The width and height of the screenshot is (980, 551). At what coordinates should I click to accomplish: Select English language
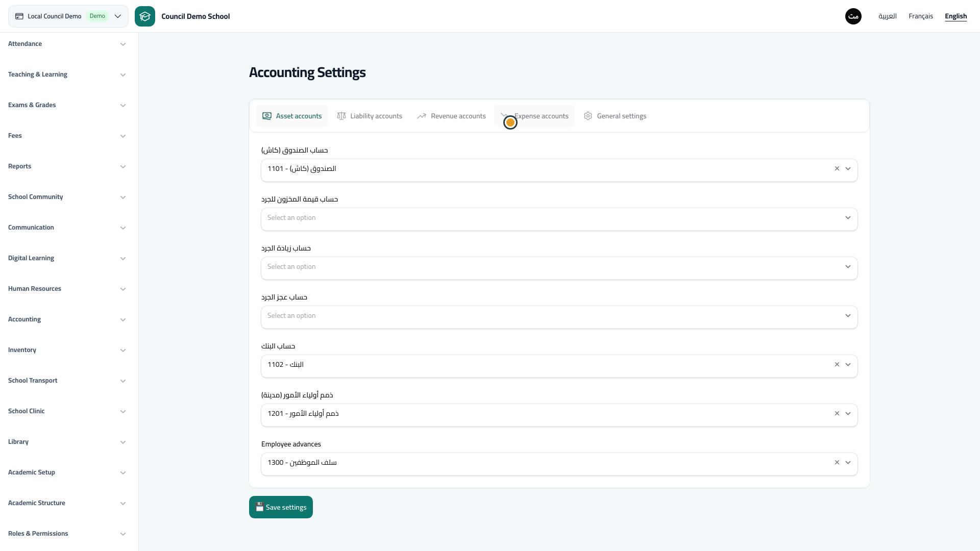tap(955, 16)
